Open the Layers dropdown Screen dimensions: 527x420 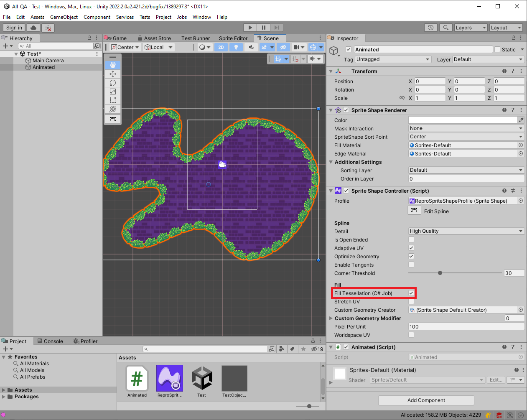[471, 28]
